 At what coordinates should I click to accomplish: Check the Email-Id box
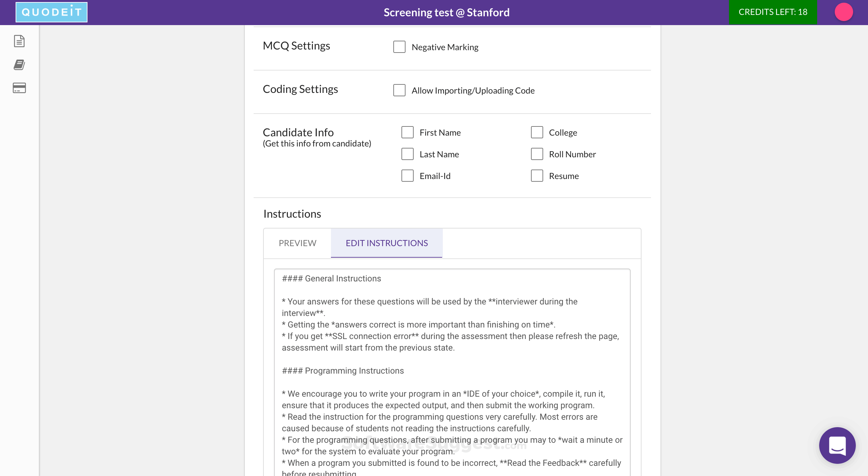408,176
